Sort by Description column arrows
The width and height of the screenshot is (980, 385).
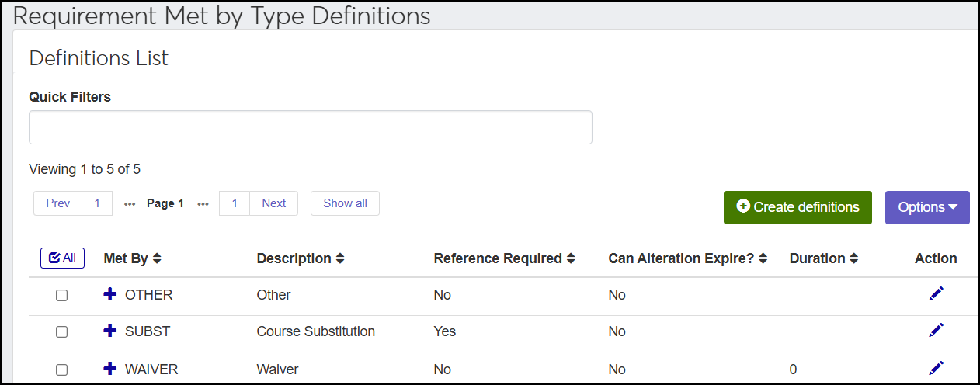[340, 258]
